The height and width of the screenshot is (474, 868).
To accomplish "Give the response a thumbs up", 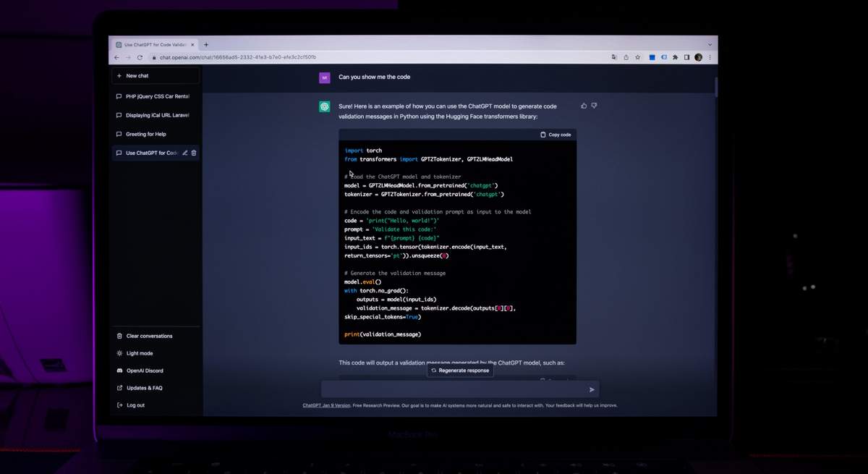I will (584, 106).
